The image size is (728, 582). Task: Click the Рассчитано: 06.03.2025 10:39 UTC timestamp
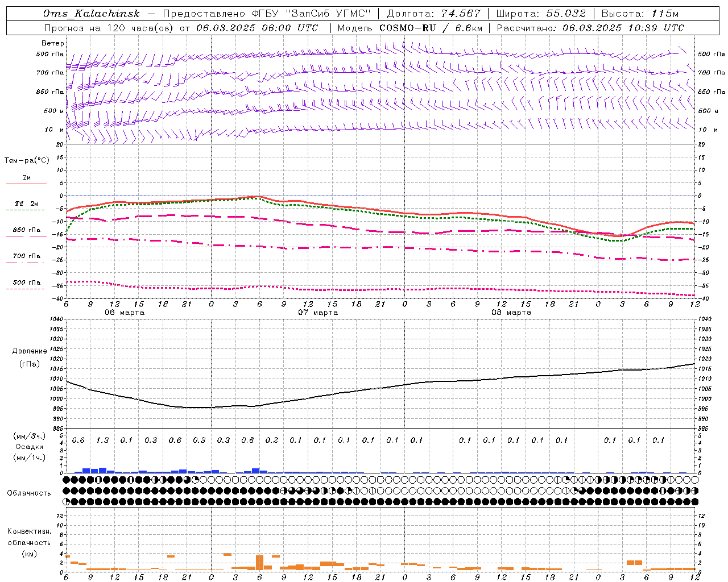click(x=590, y=28)
